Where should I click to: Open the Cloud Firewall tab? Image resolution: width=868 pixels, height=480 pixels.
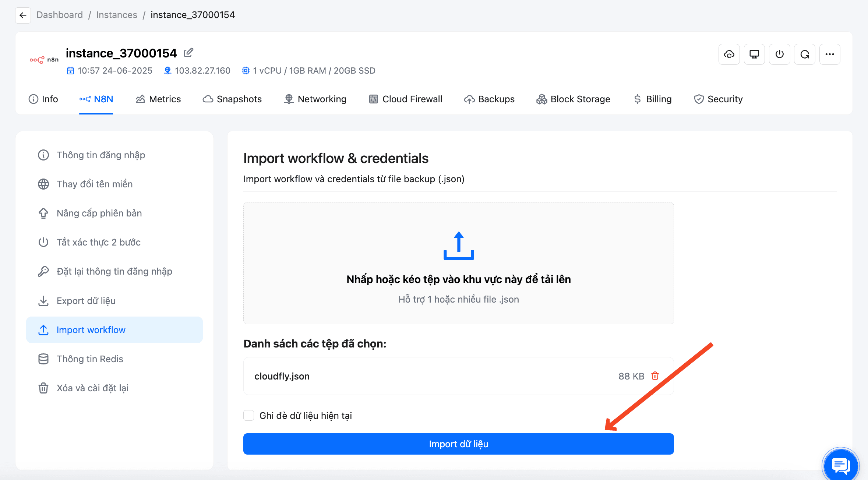pyautogui.click(x=406, y=99)
